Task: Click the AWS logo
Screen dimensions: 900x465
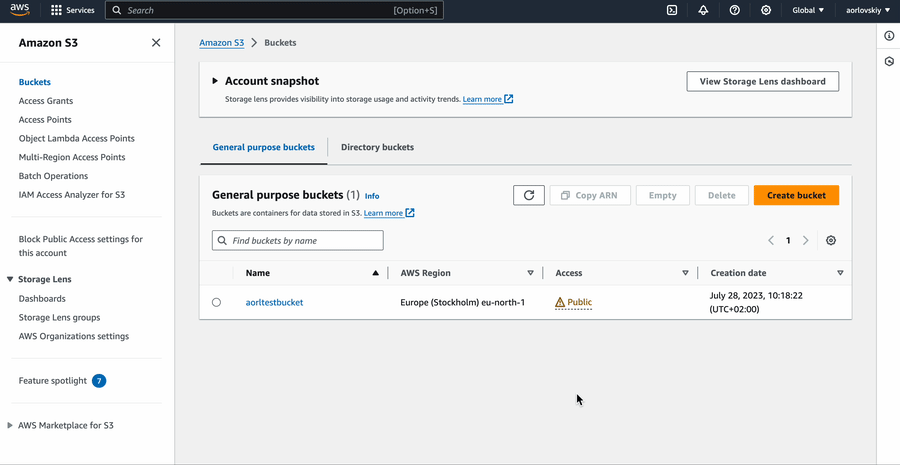Action: (21, 10)
